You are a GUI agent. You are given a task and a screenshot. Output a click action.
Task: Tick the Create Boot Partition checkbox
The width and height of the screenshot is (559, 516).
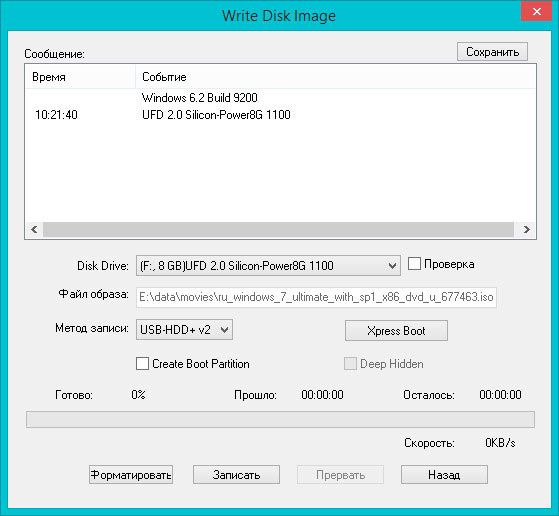pyautogui.click(x=142, y=364)
